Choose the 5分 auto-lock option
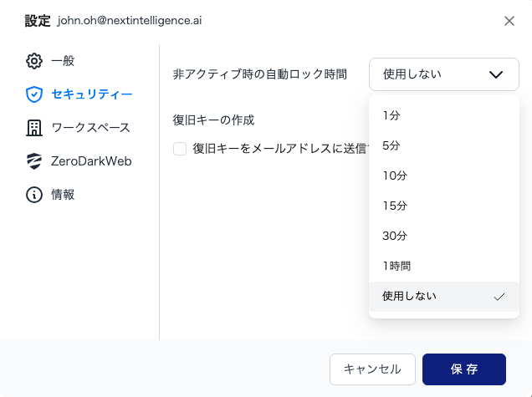The height and width of the screenshot is (397, 532). [x=391, y=145]
